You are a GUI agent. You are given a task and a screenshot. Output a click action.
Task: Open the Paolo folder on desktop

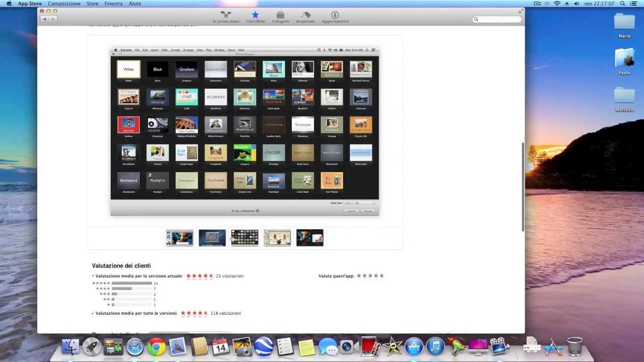(x=624, y=62)
